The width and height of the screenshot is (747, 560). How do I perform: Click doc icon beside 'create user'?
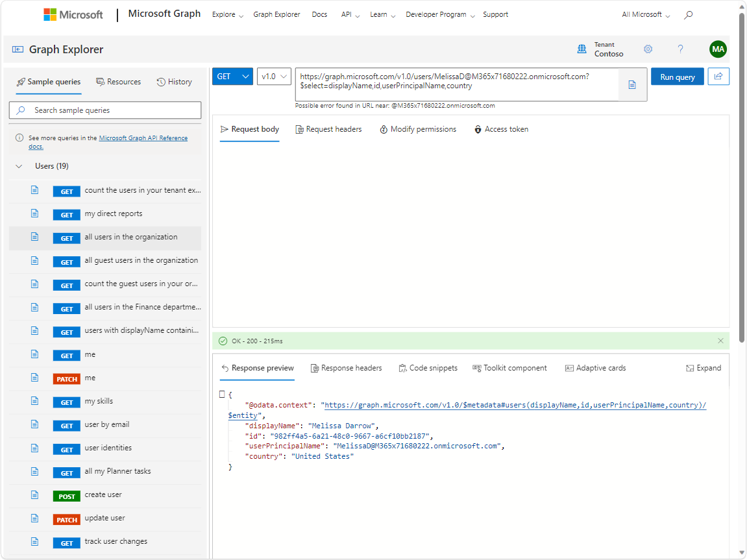click(x=35, y=494)
